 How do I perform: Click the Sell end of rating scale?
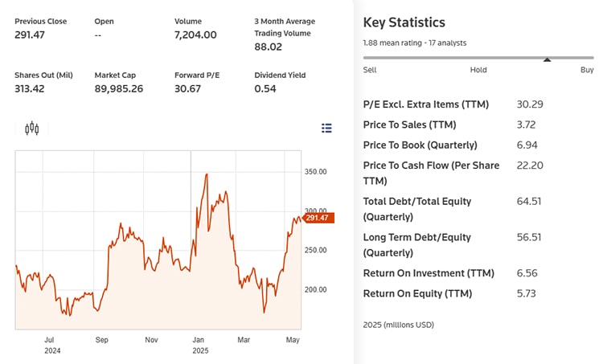(371, 70)
